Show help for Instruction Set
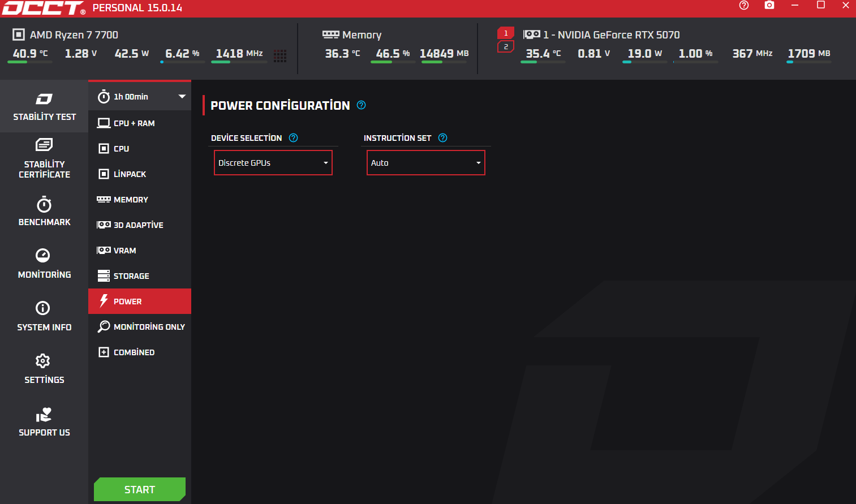The image size is (856, 504). click(443, 138)
